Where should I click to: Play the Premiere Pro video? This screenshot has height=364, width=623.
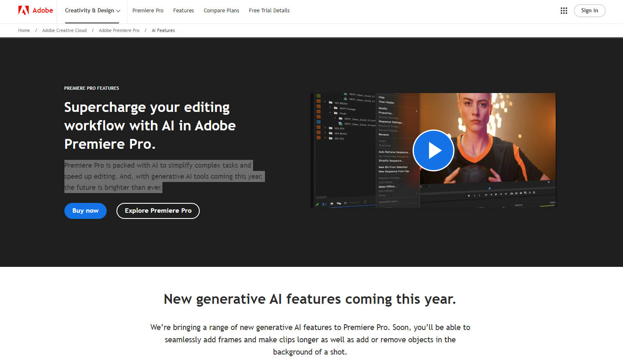434,150
